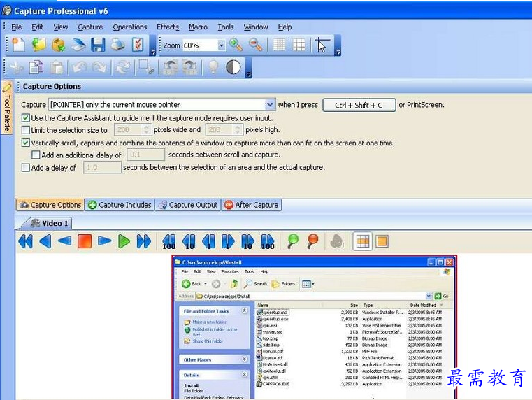Click the single orange frame view icon
532x400 pixels.
382,241
